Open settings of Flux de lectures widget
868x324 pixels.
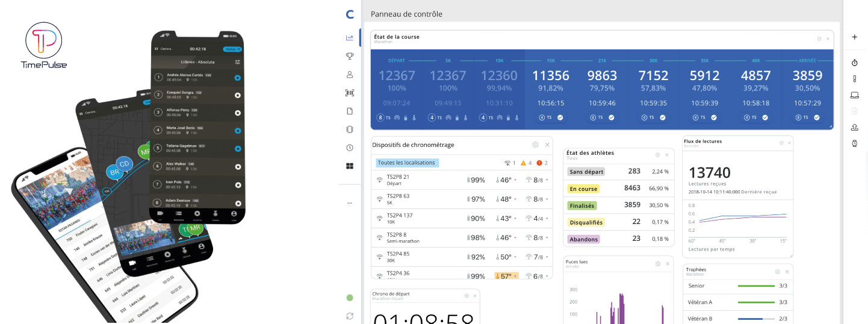point(781,143)
